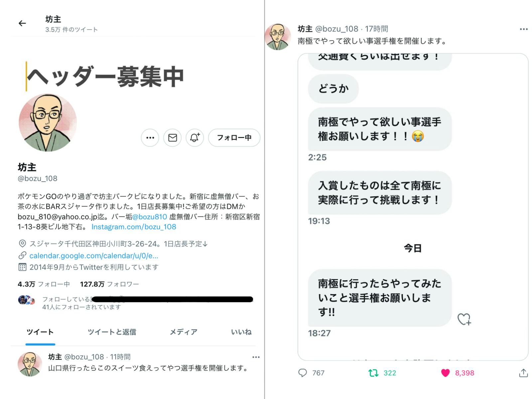
Task: Open the large profile avatar picture
Action: coord(48,123)
